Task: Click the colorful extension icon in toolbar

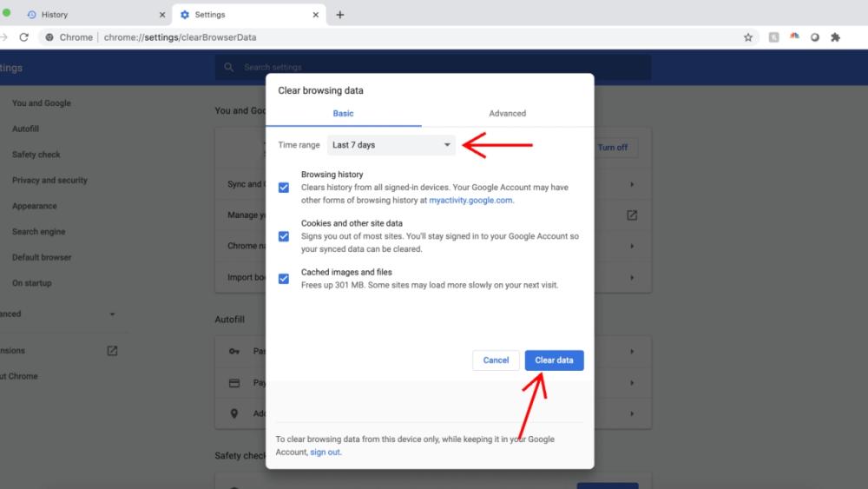Action: [794, 37]
